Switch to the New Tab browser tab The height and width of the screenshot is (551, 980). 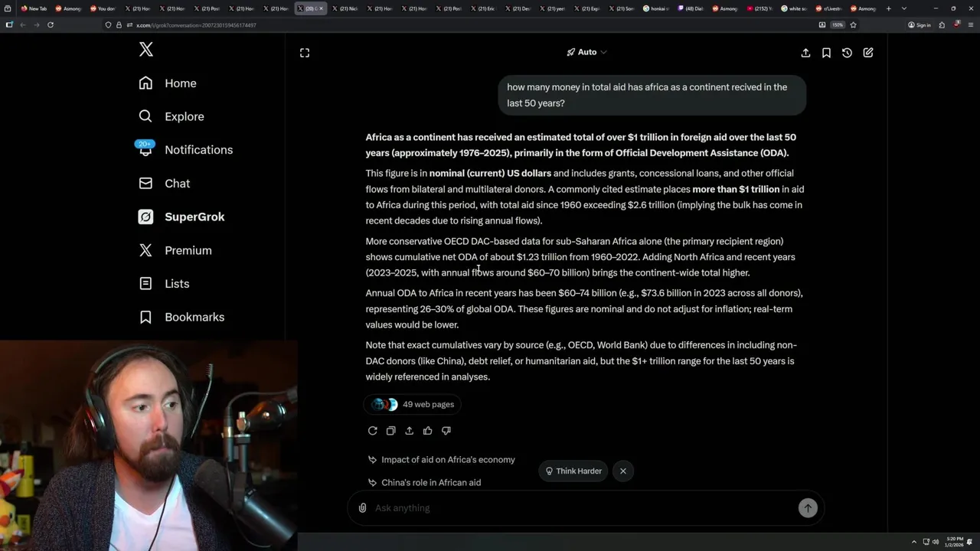coord(34,8)
